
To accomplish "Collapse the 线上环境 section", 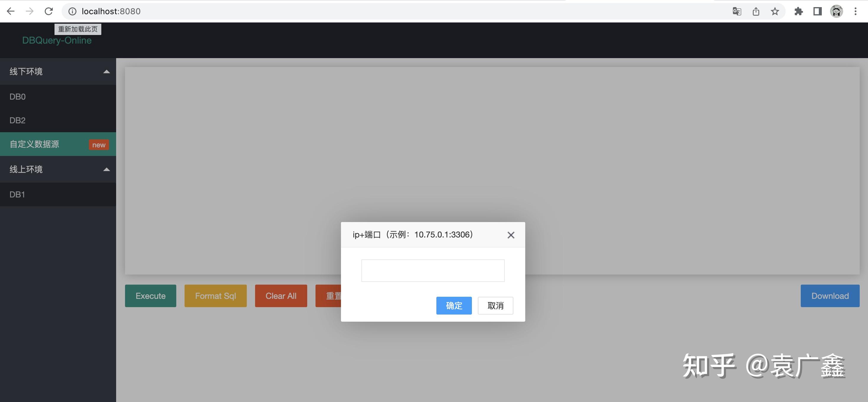I will click(106, 169).
